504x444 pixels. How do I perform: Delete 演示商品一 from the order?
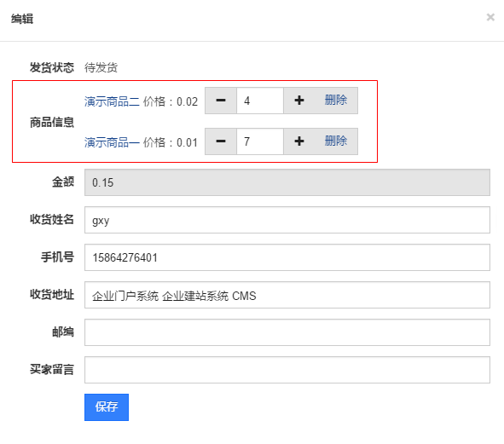pyautogui.click(x=335, y=141)
